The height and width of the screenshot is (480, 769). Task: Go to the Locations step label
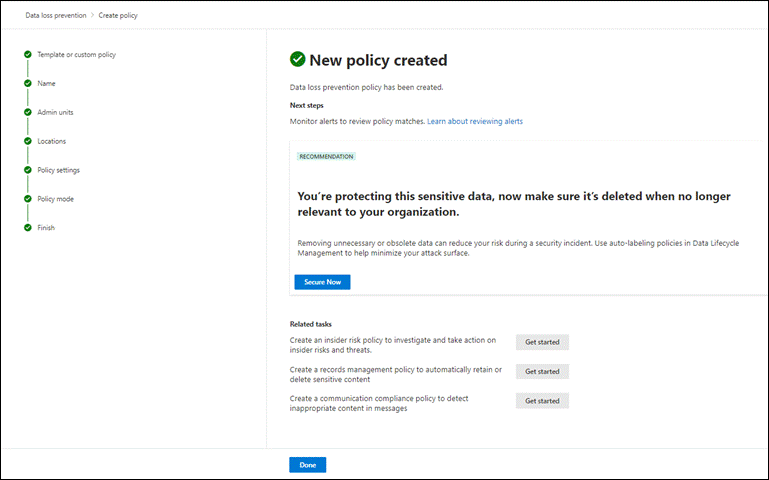click(51, 141)
